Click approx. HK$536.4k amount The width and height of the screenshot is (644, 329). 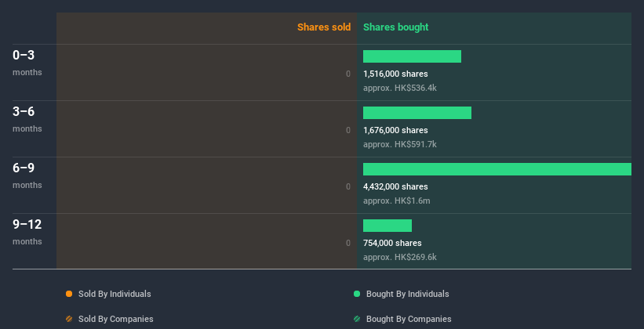coord(399,89)
